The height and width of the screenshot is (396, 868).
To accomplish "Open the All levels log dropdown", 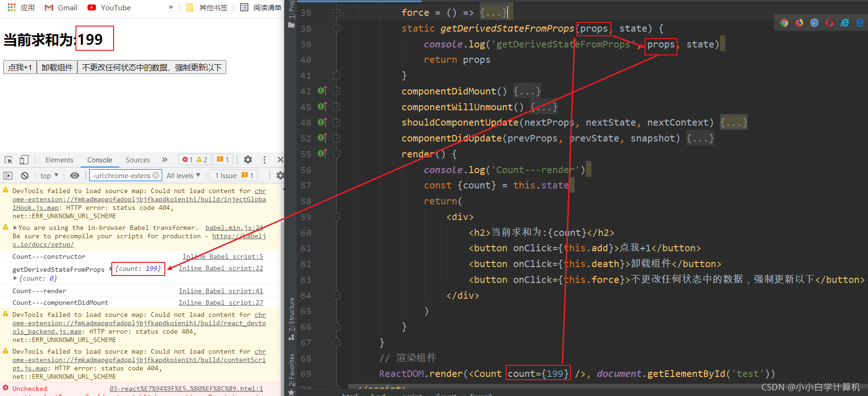I will (183, 175).
